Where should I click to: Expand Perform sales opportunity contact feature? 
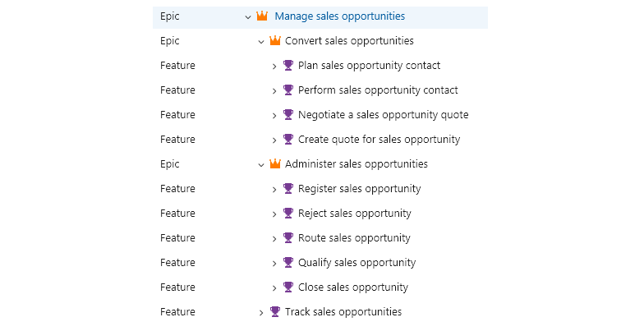click(x=274, y=90)
